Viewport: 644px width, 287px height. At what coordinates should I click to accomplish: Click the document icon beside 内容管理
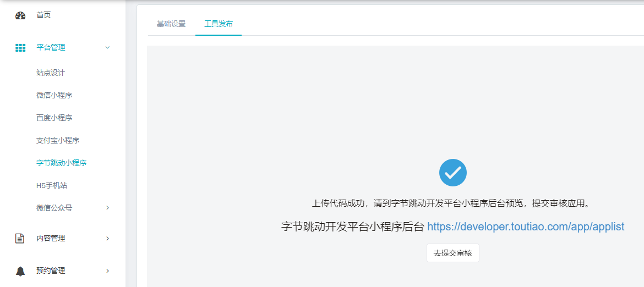(20, 239)
